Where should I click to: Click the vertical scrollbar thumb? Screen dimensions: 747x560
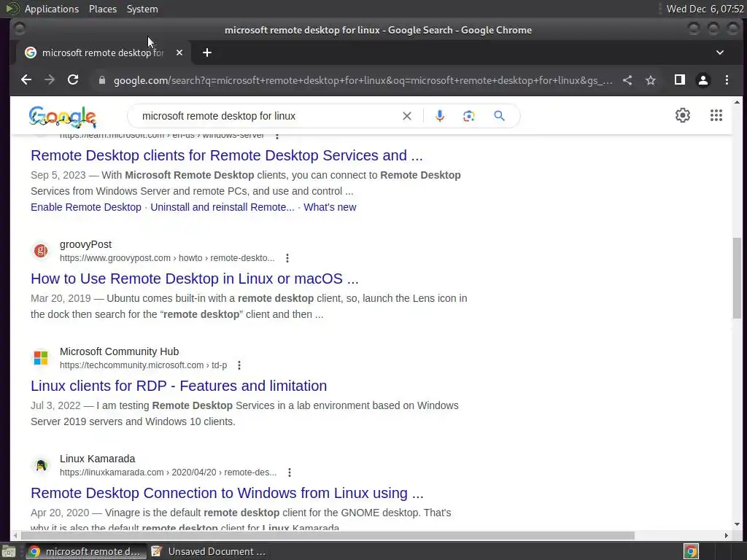[x=737, y=278]
